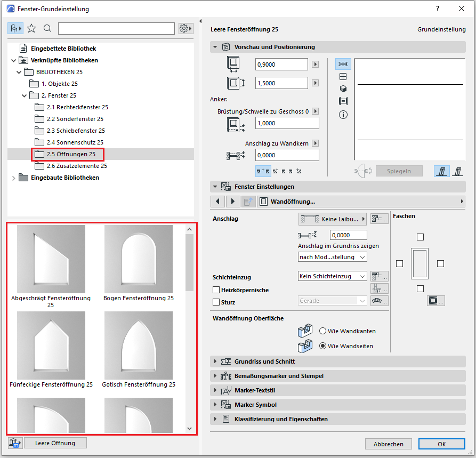
Task: Click the load library object icon
Action: coord(14,443)
